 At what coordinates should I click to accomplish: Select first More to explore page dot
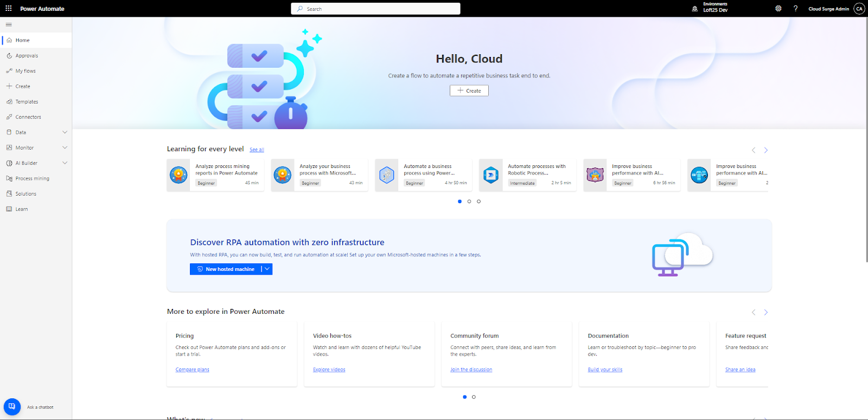click(464, 397)
